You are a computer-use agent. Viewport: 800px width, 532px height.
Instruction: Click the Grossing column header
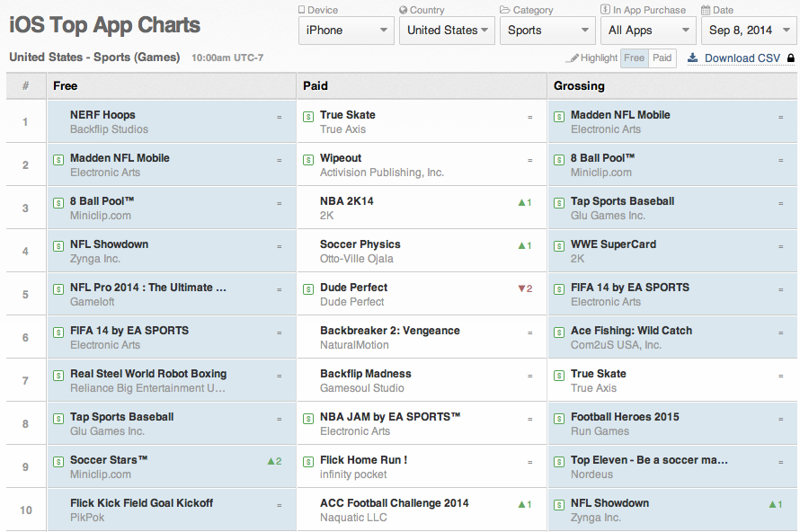pyautogui.click(x=579, y=86)
